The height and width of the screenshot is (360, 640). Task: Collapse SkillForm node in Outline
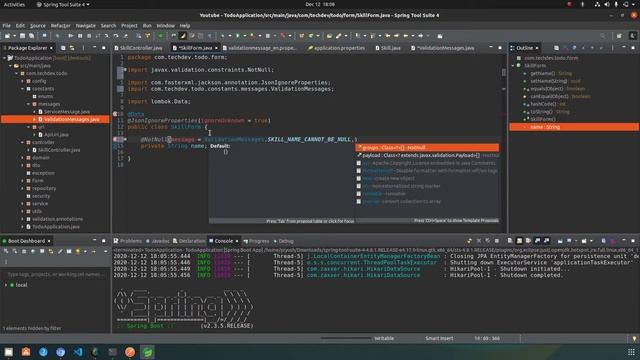pos(513,65)
